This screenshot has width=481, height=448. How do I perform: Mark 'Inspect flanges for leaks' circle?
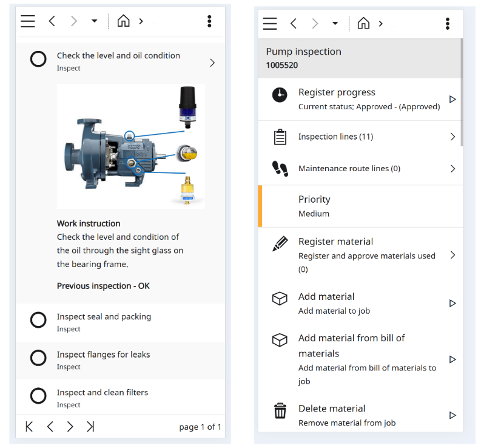coord(38,358)
